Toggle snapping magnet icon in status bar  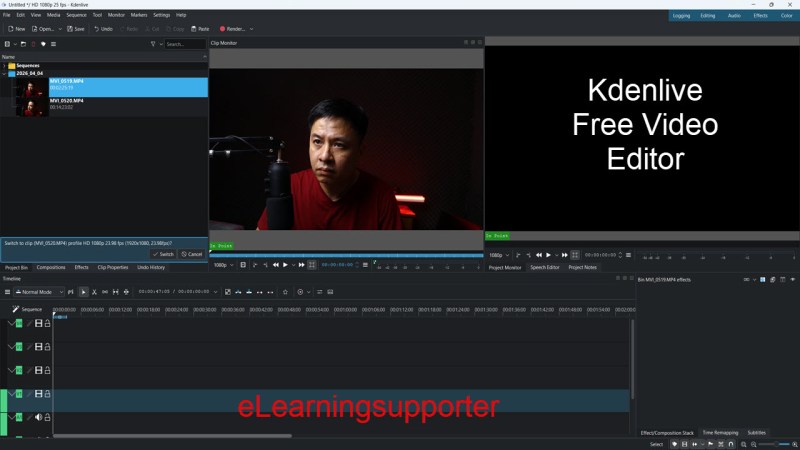point(731,444)
